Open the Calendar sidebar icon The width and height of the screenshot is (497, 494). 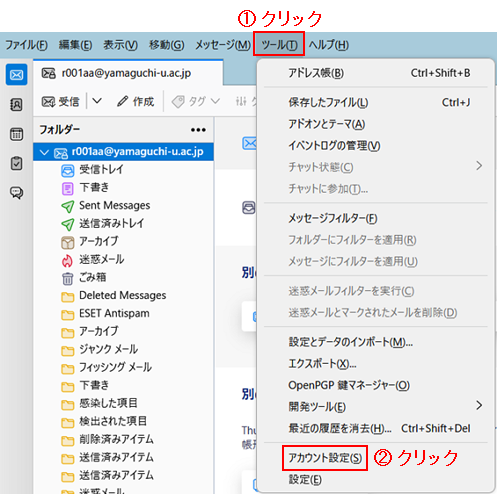16,134
